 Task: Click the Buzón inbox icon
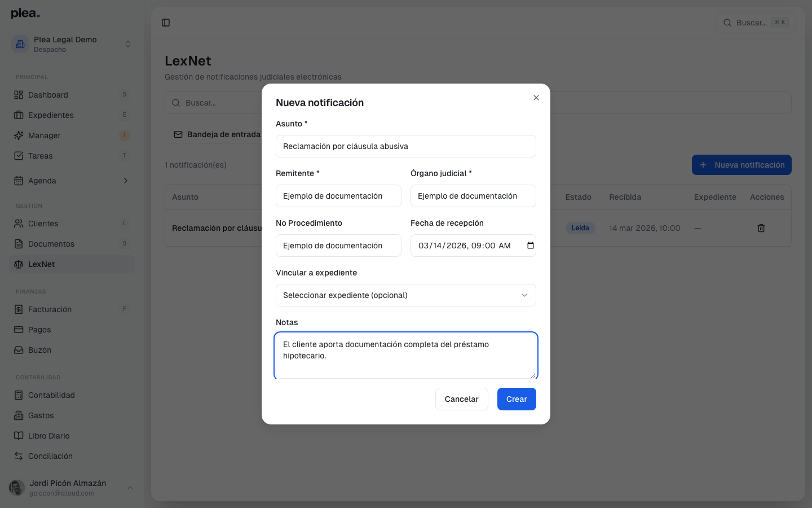pos(19,350)
